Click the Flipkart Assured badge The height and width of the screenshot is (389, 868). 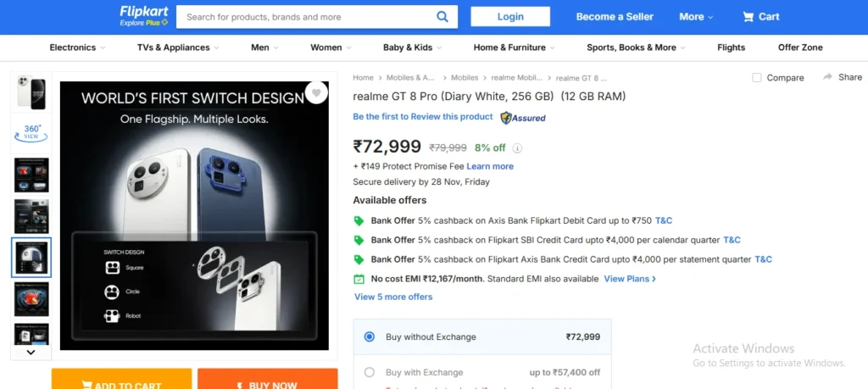pyautogui.click(x=523, y=118)
